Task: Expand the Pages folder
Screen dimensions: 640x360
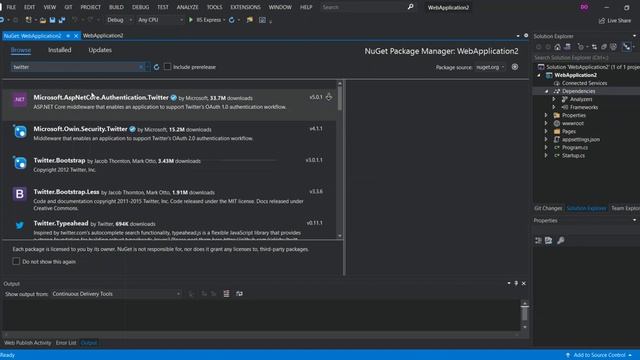Action: pyautogui.click(x=546, y=131)
